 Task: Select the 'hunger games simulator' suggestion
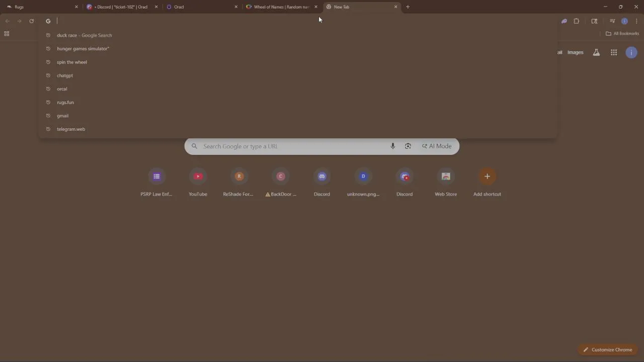pyautogui.click(x=298, y=49)
